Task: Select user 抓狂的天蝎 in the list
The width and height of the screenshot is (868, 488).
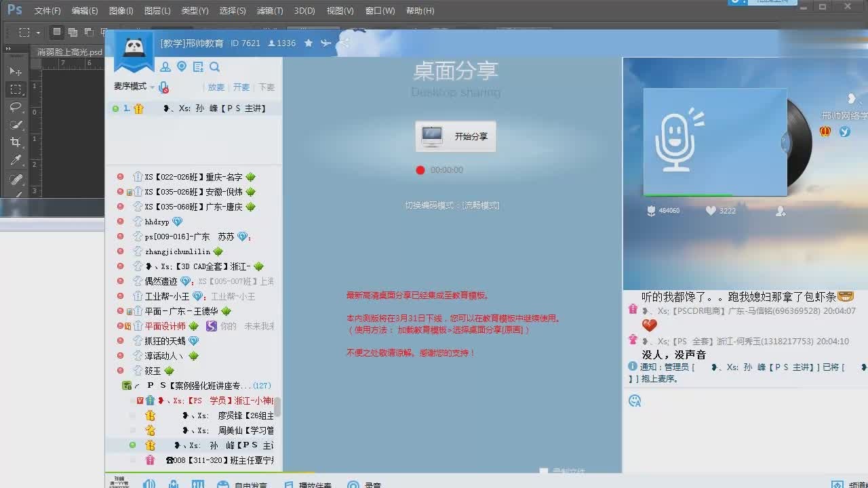Action: (x=165, y=341)
